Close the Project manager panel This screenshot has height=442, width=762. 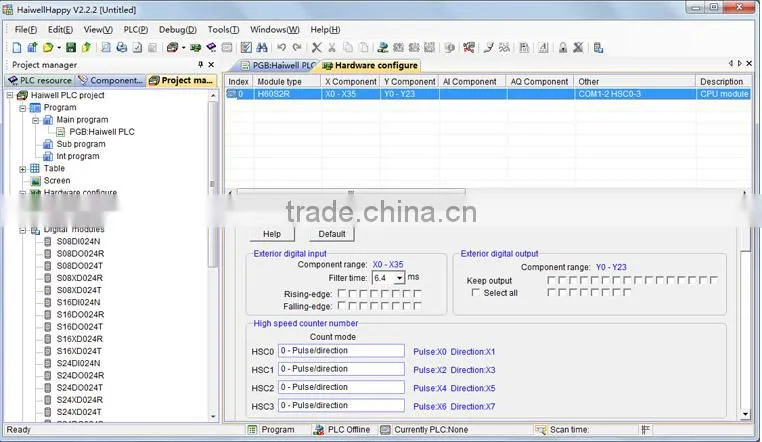[x=211, y=65]
